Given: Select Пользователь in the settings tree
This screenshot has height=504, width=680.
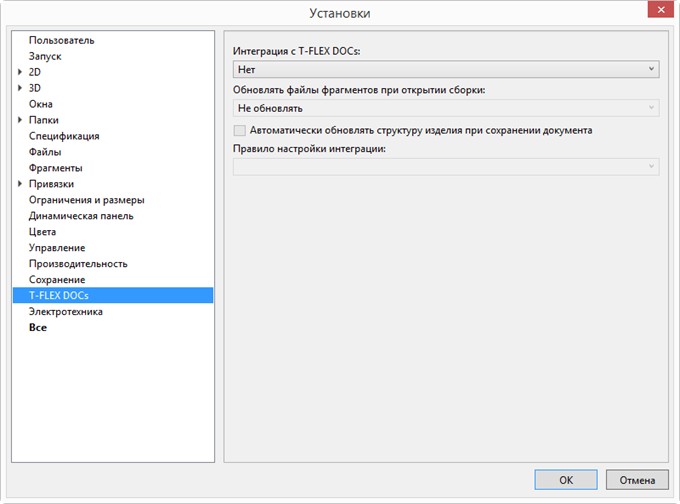Looking at the screenshot, I should tap(61, 40).
